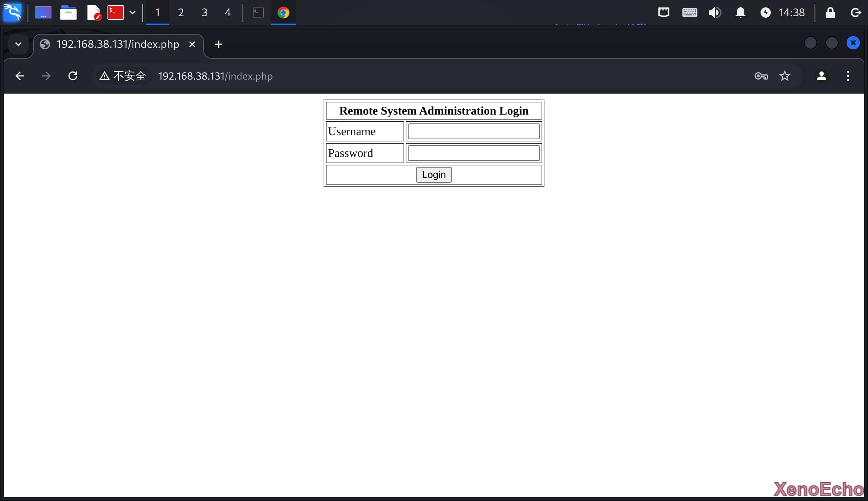868x501 pixels.
Task: Open a new browser tab
Action: coord(219,44)
